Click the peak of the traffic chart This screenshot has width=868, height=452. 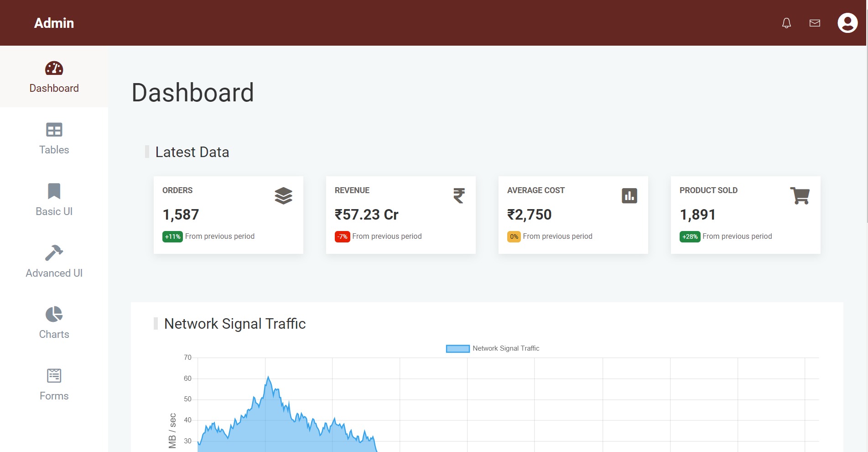pos(268,377)
